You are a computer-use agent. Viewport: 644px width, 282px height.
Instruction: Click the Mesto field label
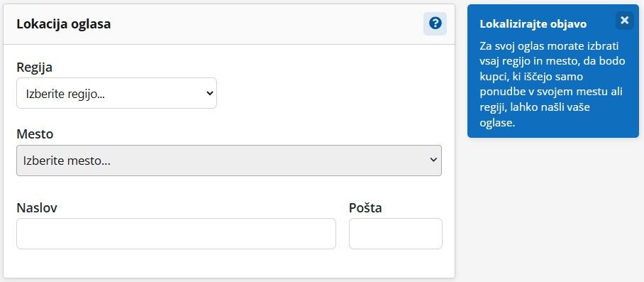pyautogui.click(x=35, y=134)
